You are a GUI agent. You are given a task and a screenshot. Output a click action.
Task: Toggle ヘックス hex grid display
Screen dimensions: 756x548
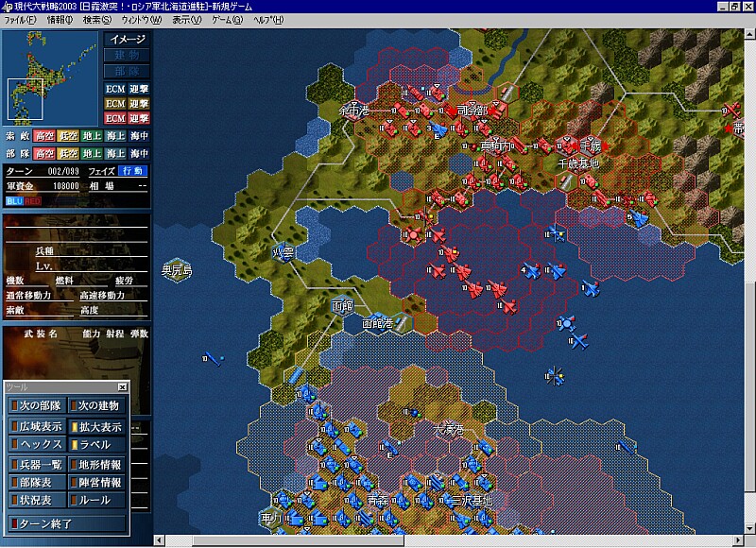coord(37,444)
